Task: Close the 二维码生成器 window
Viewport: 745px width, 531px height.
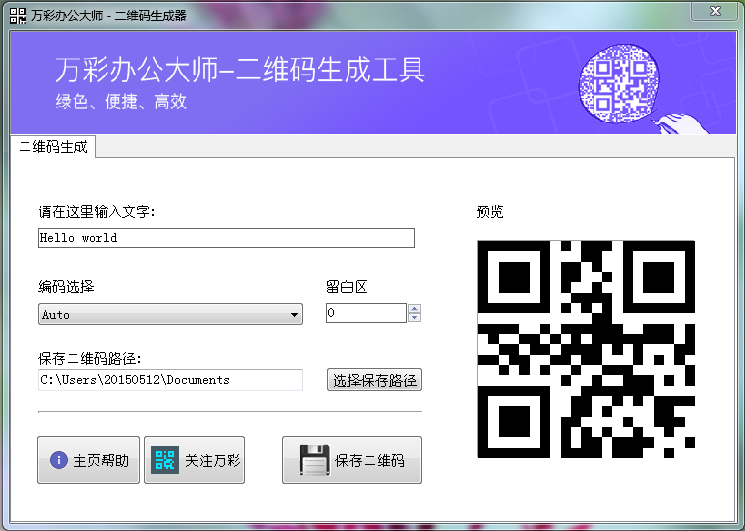Action: click(716, 11)
